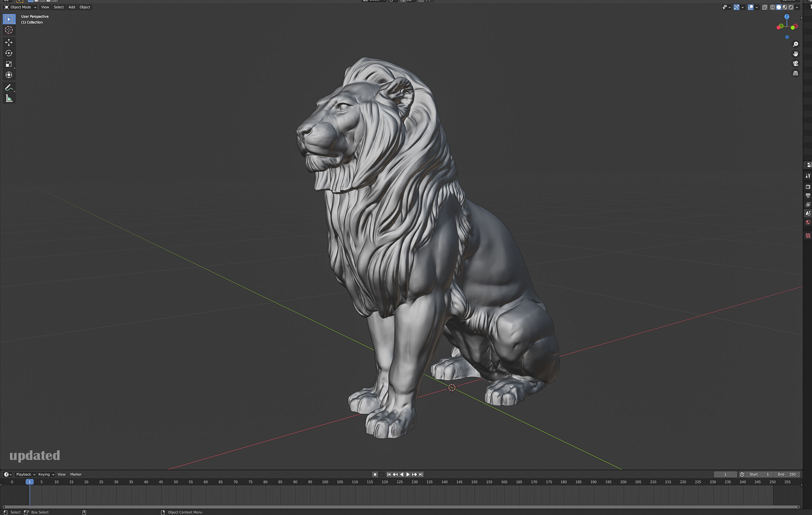Click the End frame value field
Image resolution: width=812 pixels, height=515 pixels.
pyautogui.click(x=787, y=474)
